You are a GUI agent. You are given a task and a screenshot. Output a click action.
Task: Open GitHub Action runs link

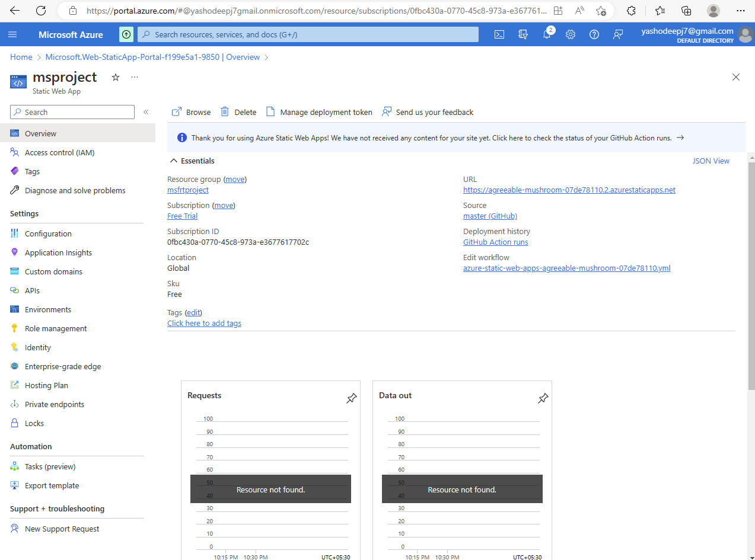coord(496,242)
